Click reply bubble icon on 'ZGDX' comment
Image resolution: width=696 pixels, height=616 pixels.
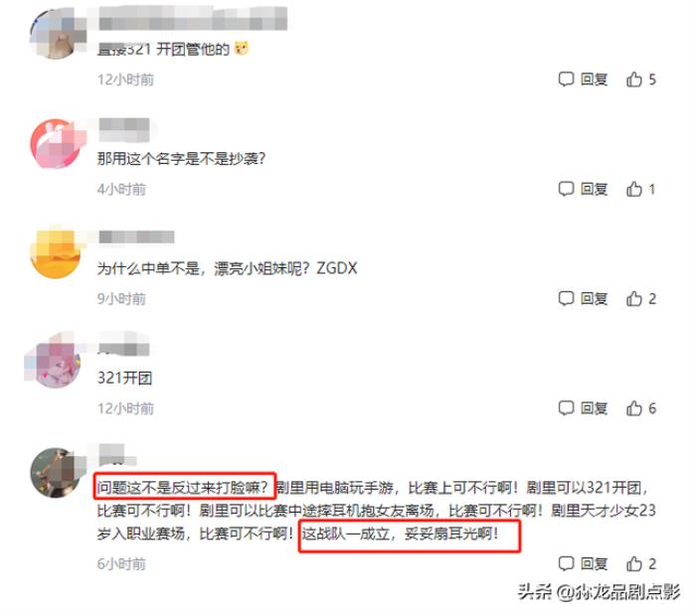coord(566,298)
